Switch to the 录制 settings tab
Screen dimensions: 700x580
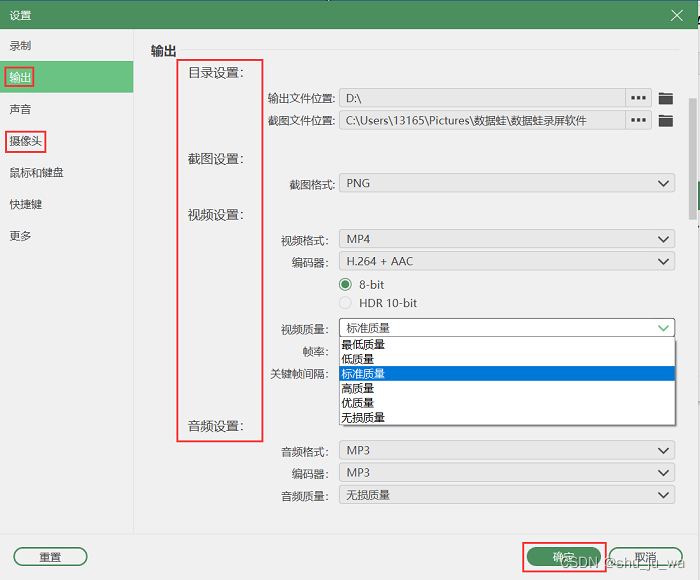tap(67, 46)
